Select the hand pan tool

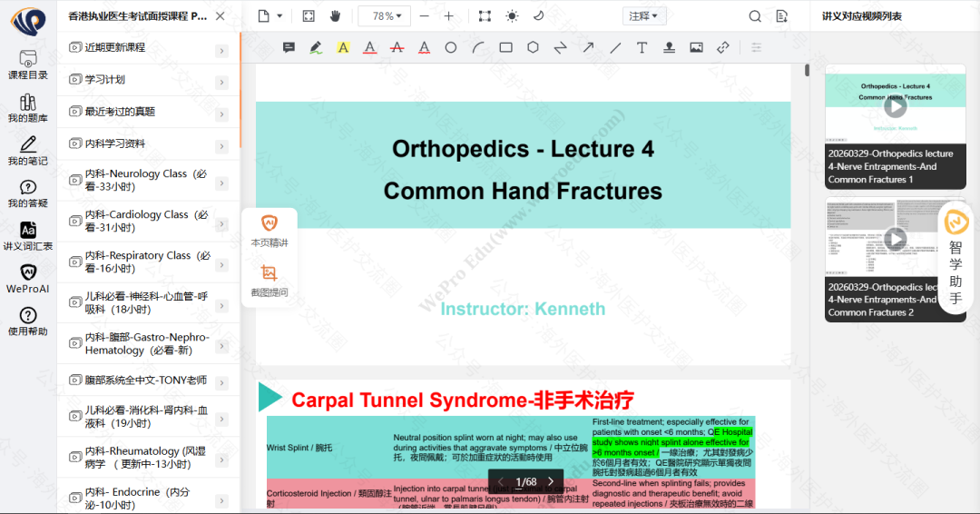335,15
